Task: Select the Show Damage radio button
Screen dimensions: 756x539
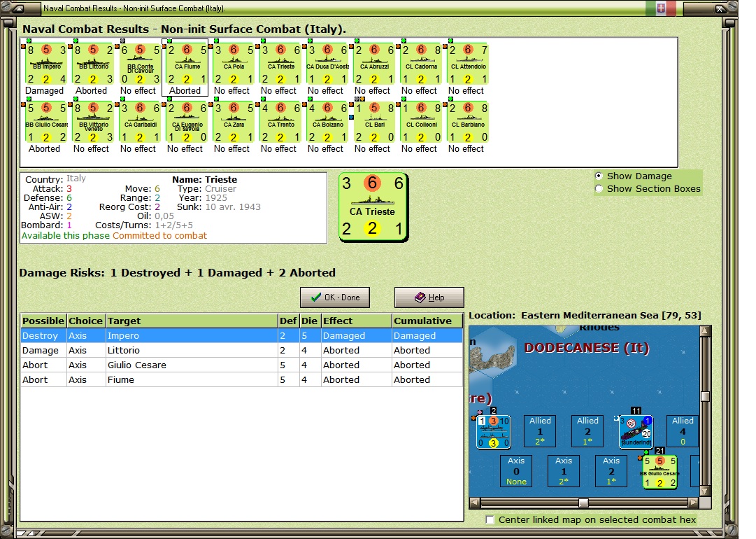Action: click(599, 176)
